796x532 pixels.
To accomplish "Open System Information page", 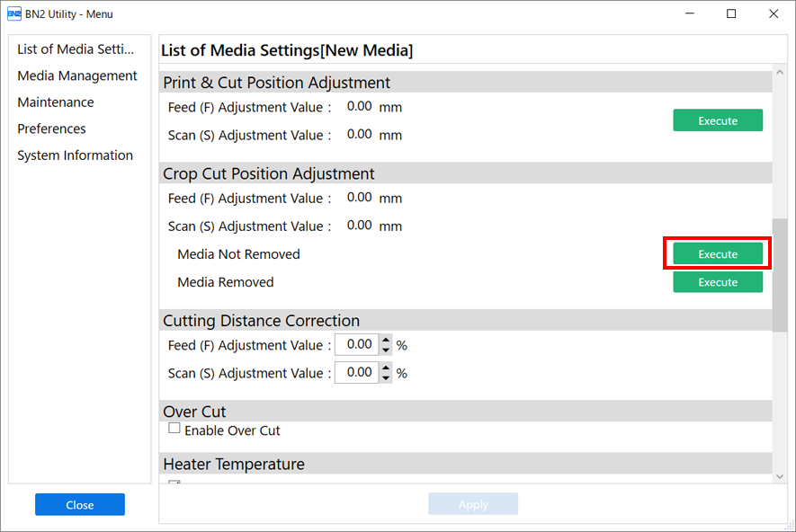I will point(76,155).
